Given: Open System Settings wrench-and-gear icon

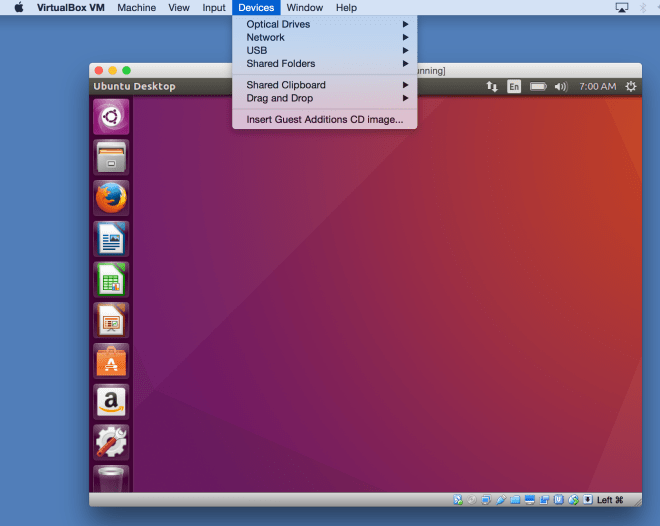Looking at the screenshot, I should coord(111,443).
